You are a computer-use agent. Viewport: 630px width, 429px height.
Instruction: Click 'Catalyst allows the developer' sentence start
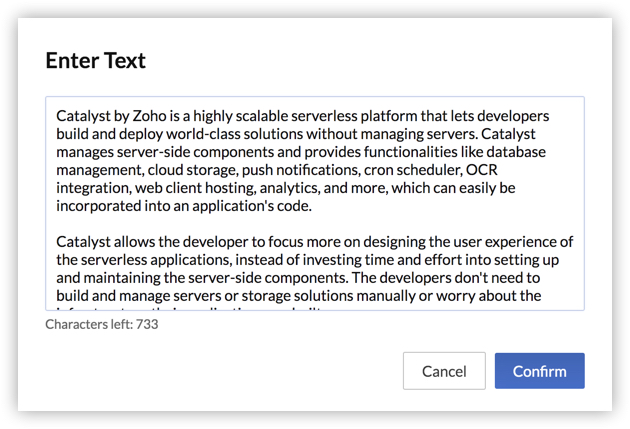click(x=150, y=242)
